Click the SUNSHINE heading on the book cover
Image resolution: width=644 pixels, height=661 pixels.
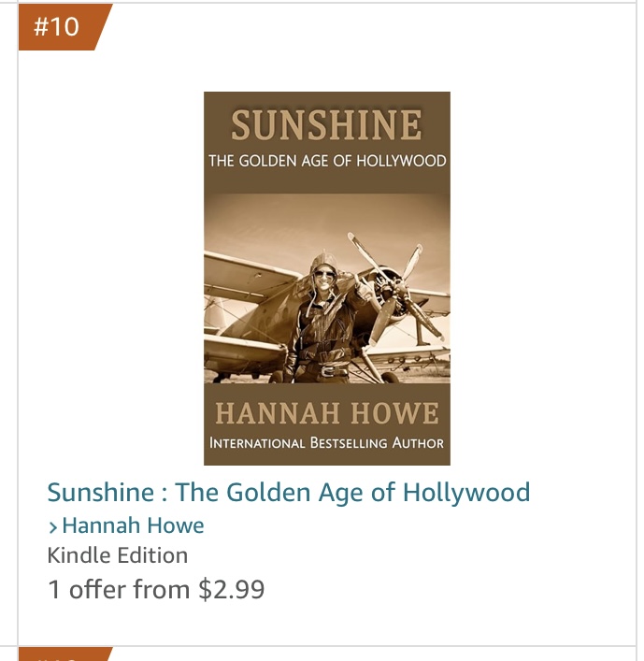point(326,125)
